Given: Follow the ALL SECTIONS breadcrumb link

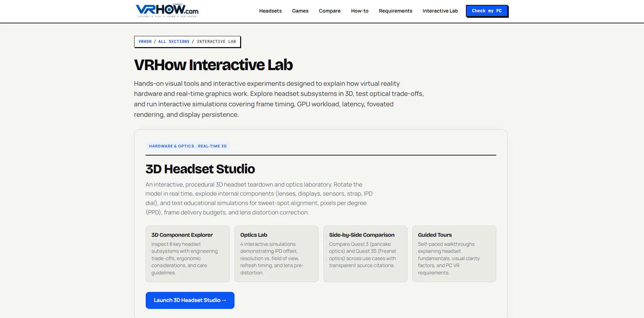Looking at the screenshot, I should 174,41.
